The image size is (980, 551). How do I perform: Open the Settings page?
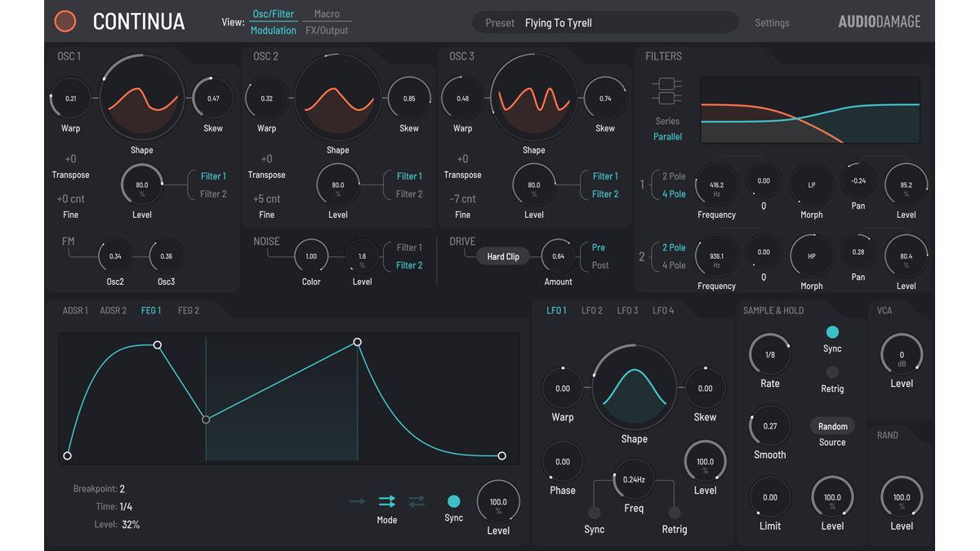[x=772, y=22]
